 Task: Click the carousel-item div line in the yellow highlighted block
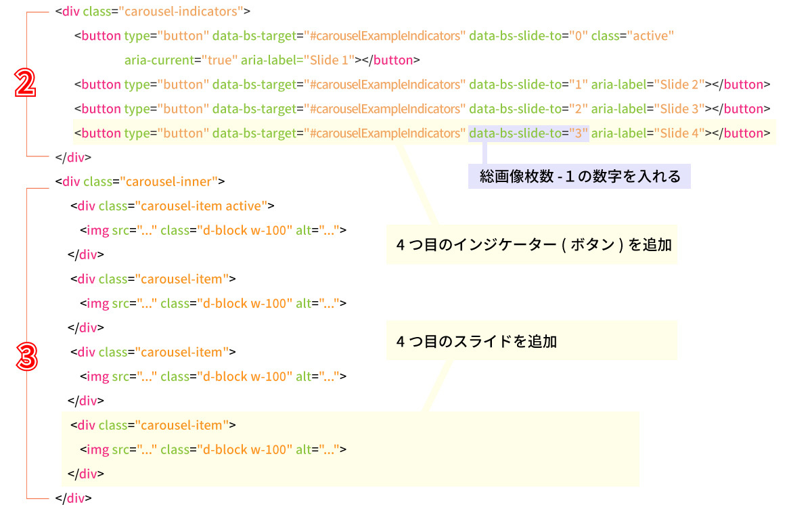tap(154, 425)
